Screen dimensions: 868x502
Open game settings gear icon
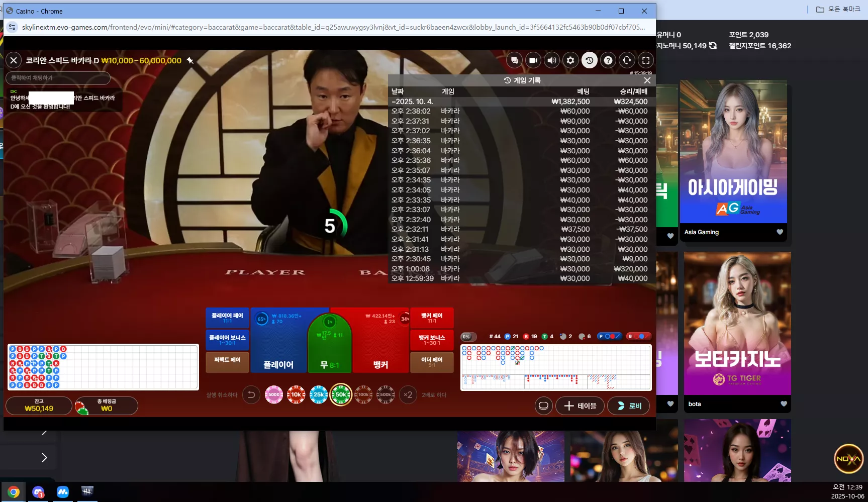(570, 60)
